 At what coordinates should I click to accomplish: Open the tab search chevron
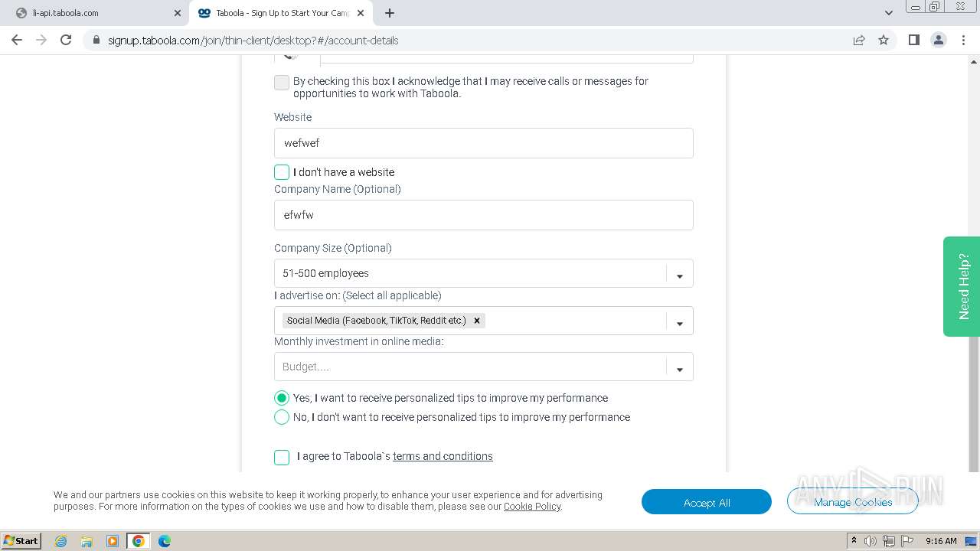click(889, 13)
